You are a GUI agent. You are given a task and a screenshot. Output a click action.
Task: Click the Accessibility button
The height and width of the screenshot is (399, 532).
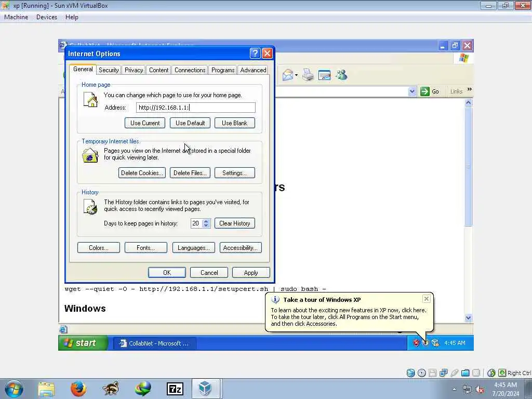click(241, 248)
